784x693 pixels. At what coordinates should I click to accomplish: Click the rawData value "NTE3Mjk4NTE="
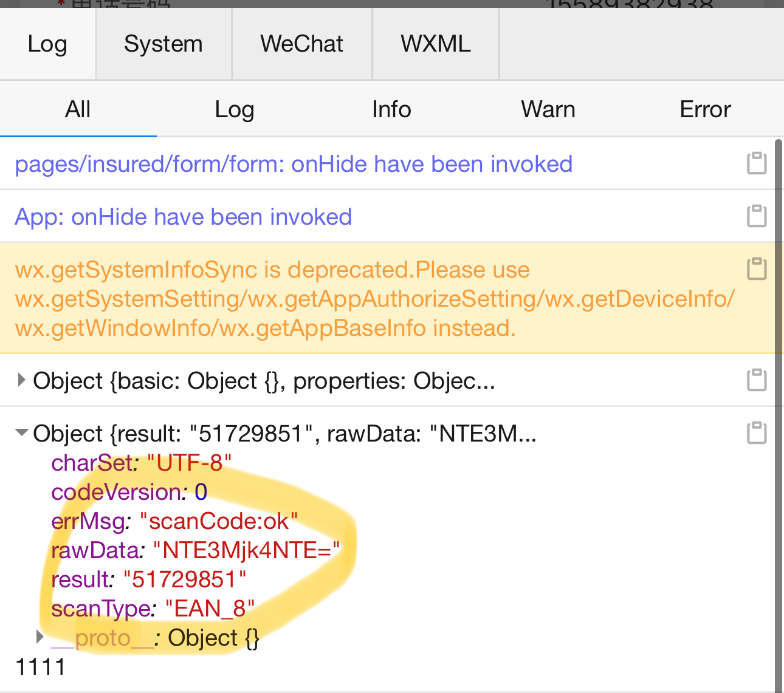tap(246, 550)
